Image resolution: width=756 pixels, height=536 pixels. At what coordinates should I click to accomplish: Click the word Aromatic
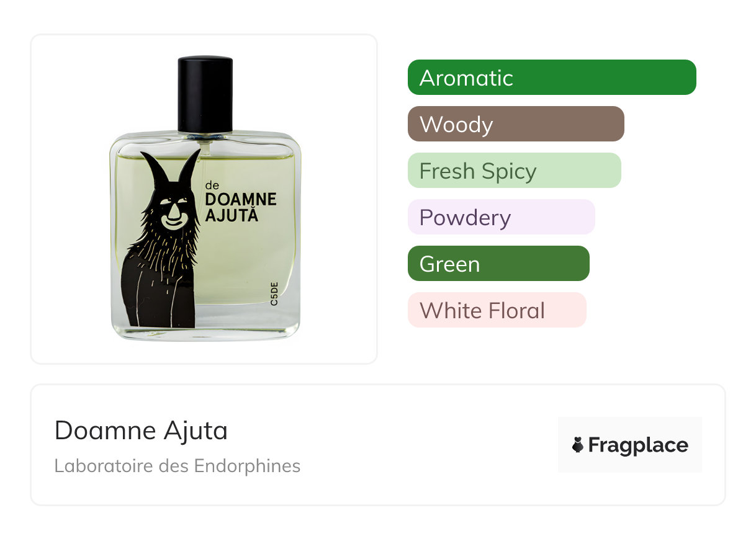pos(466,78)
